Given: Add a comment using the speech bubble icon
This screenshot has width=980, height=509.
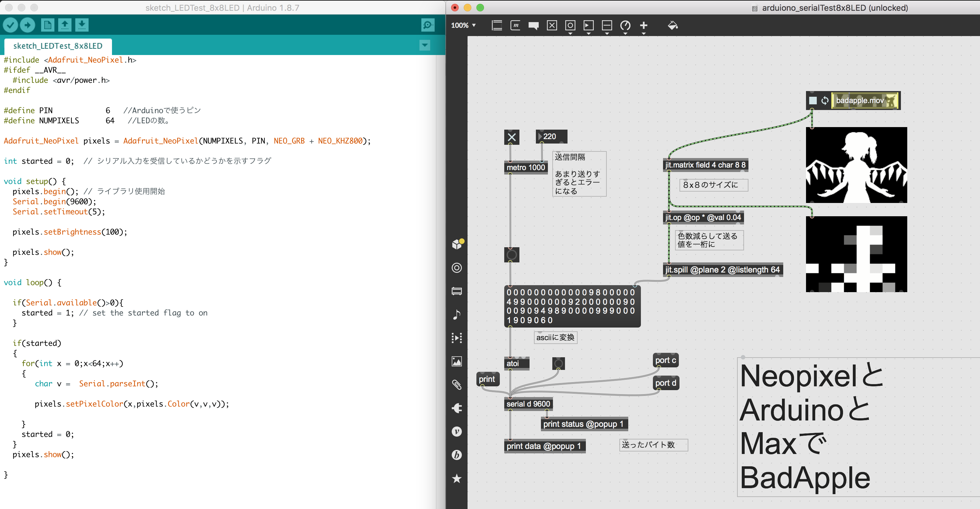Looking at the screenshot, I should [533, 25].
